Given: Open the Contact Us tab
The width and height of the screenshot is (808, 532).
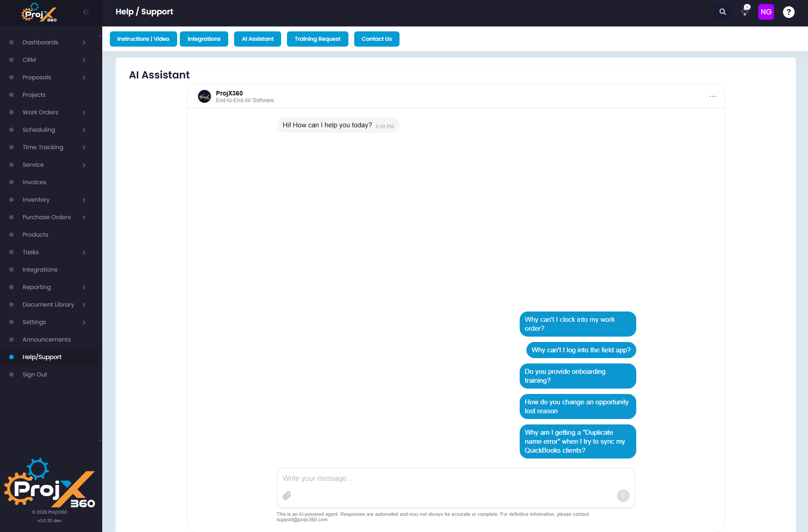Looking at the screenshot, I should pos(377,39).
